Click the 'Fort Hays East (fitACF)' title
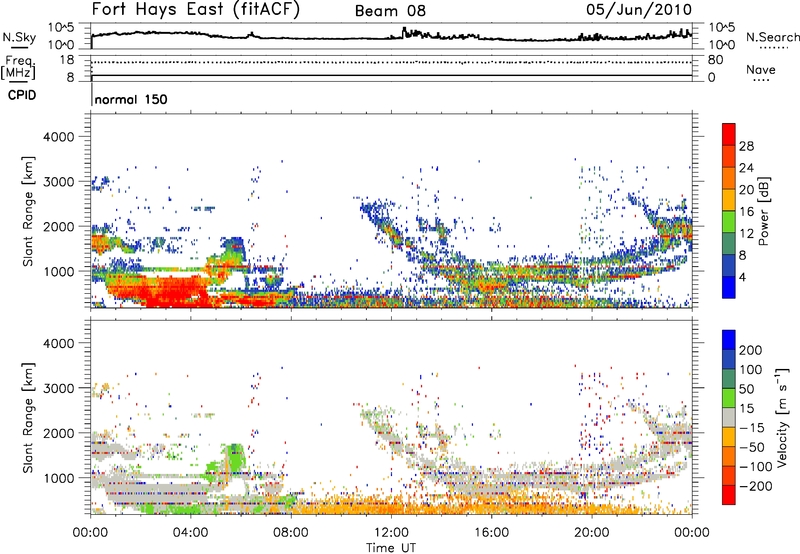800x554 pixels. coord(195,10)
